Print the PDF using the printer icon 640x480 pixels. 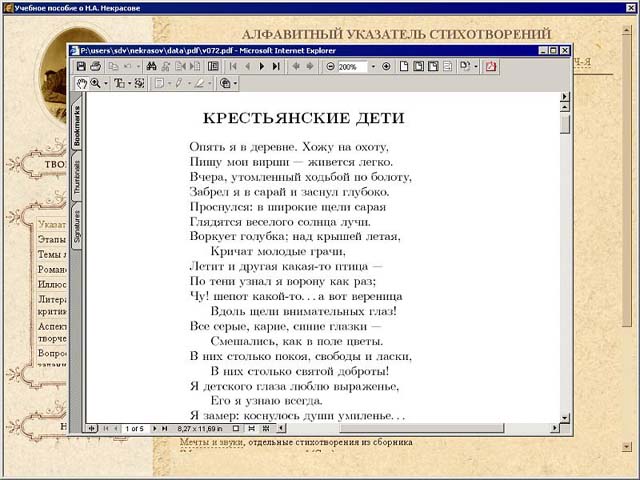point(96,67)
